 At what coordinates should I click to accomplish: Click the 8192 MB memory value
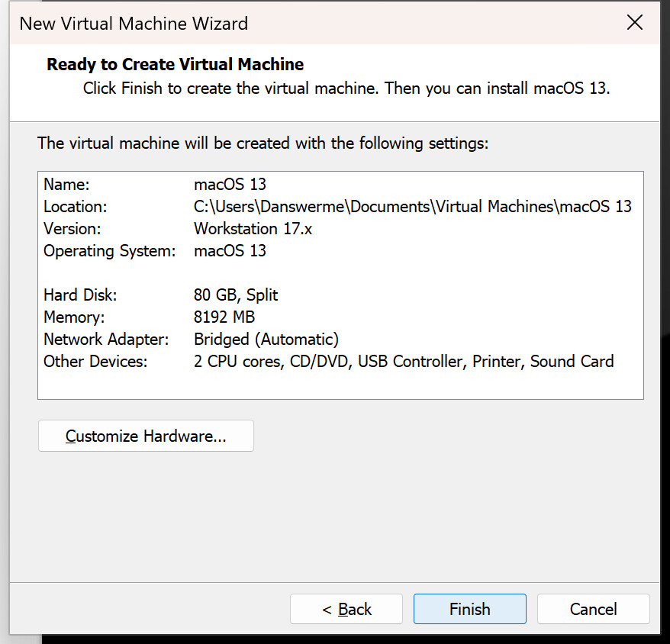click(224, 317)
